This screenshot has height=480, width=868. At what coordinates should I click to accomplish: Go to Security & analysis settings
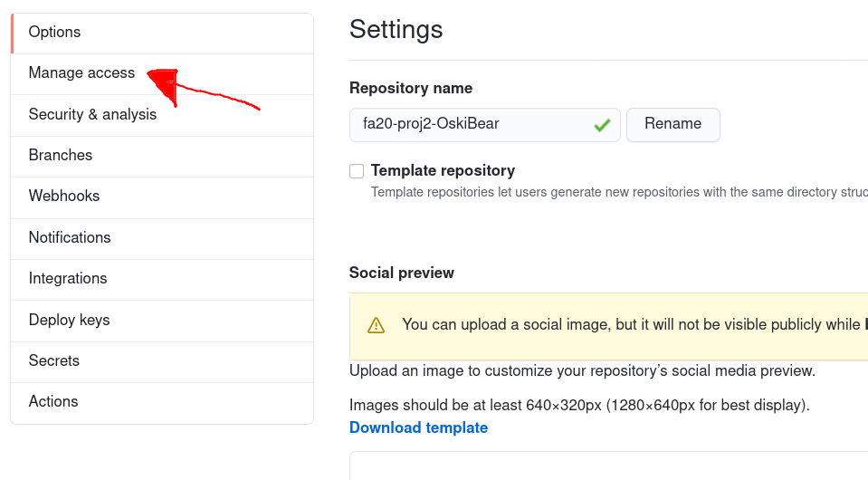(162, 115)
